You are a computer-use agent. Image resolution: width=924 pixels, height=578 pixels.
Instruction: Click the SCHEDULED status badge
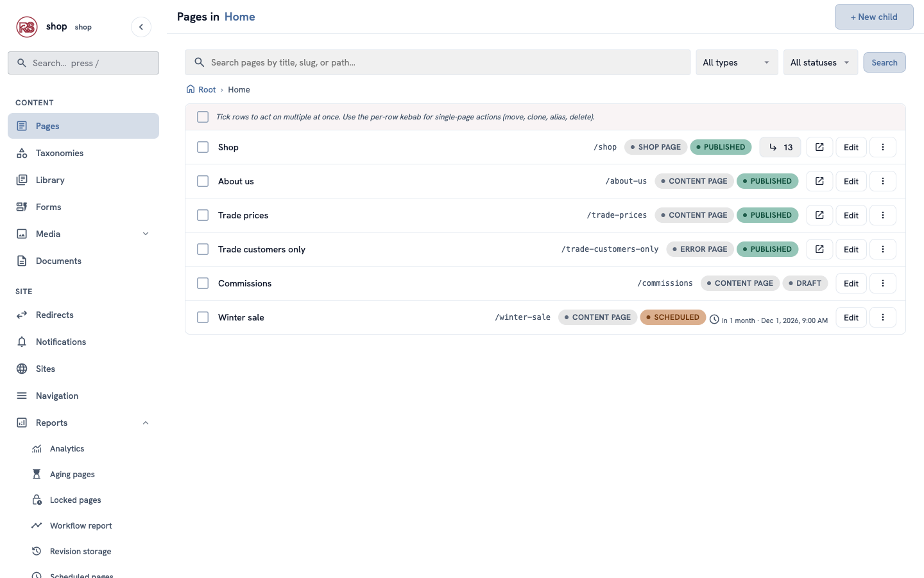coord(672,317)
